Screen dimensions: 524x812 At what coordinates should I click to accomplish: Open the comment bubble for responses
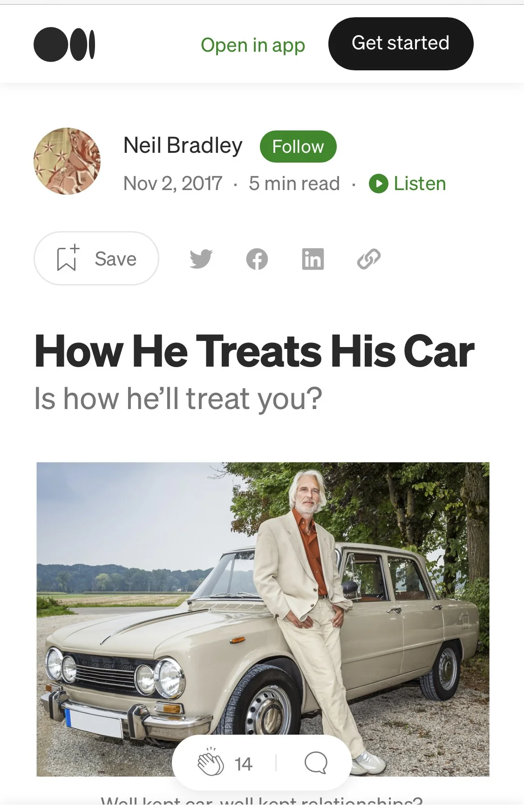(x=316, y=763)
